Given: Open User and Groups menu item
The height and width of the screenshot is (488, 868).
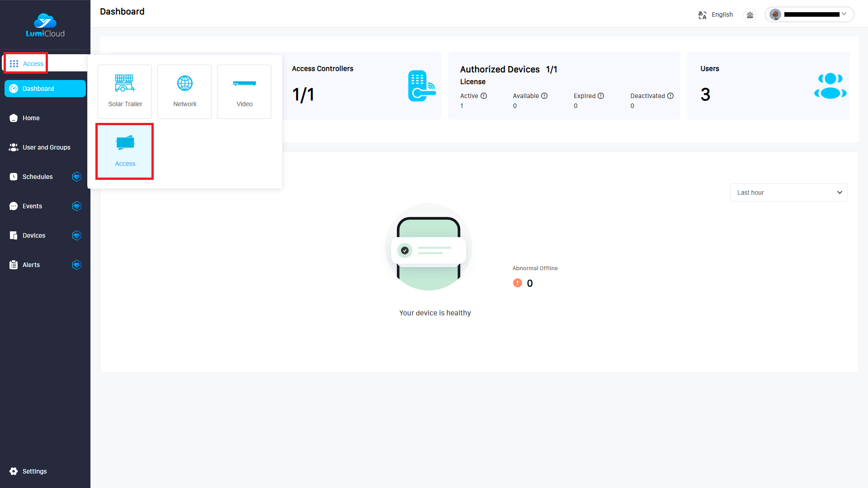Looking at the screenshot, I should click(x=46, y=147).
